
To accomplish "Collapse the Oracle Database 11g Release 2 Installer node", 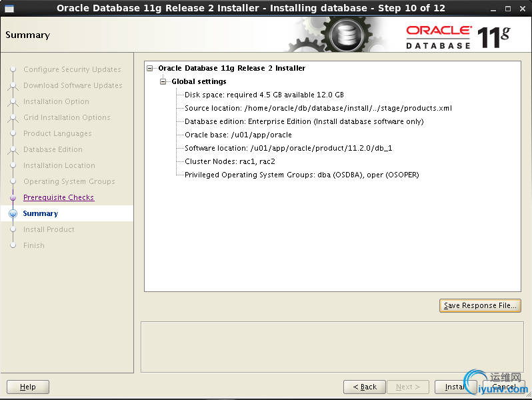I will (x=149, y=68).
